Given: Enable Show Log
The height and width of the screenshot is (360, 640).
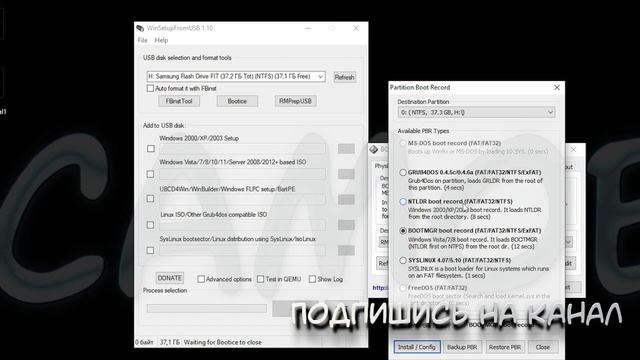Looking at the screenshot, I should 312,279.
